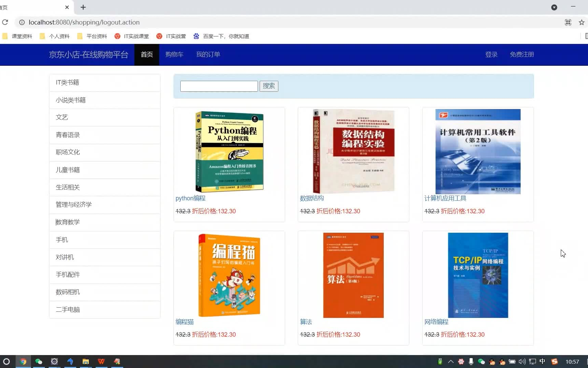
Task: Launch WPS from the taskbar
Action: click(101, 362)
